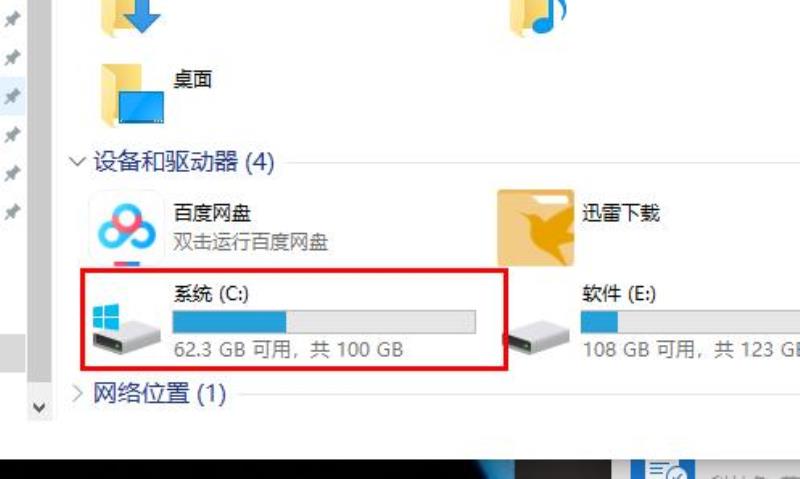
Task: Click the C: drive usage bar
Action: point(324,322)
